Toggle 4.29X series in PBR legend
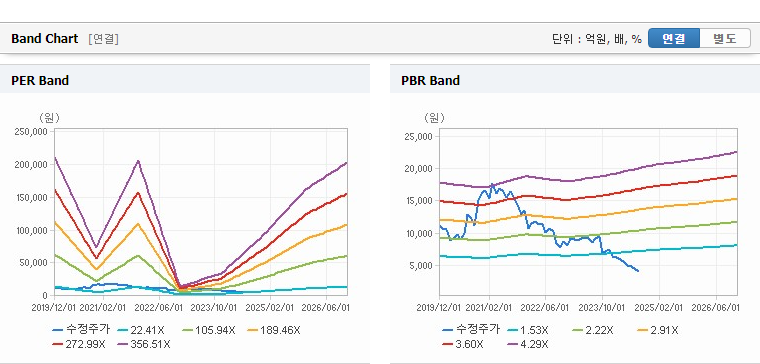 click(x=527, y=344)
